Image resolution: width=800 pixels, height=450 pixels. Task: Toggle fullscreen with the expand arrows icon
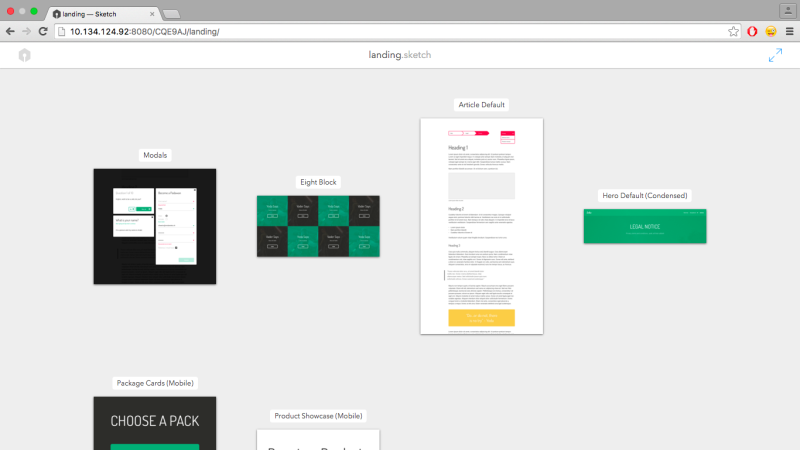(775, 56)
